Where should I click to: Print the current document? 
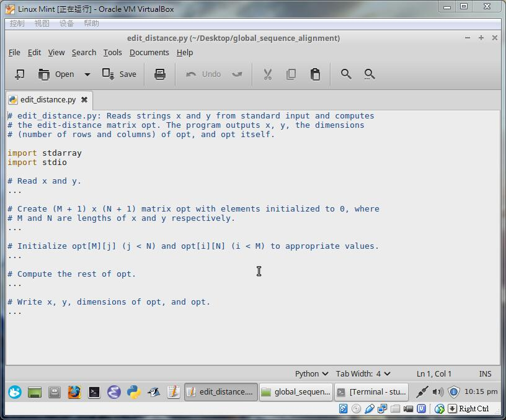pos(160,74)
